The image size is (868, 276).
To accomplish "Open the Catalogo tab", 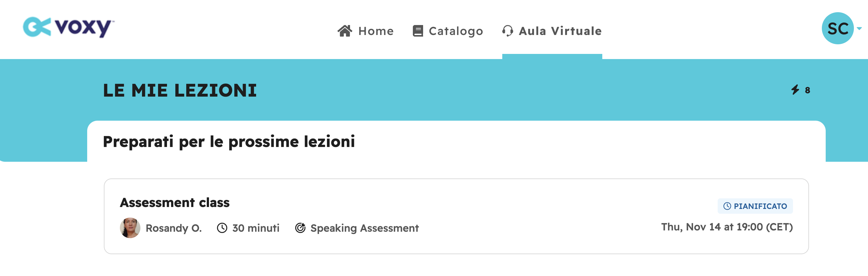I will 448,31.
